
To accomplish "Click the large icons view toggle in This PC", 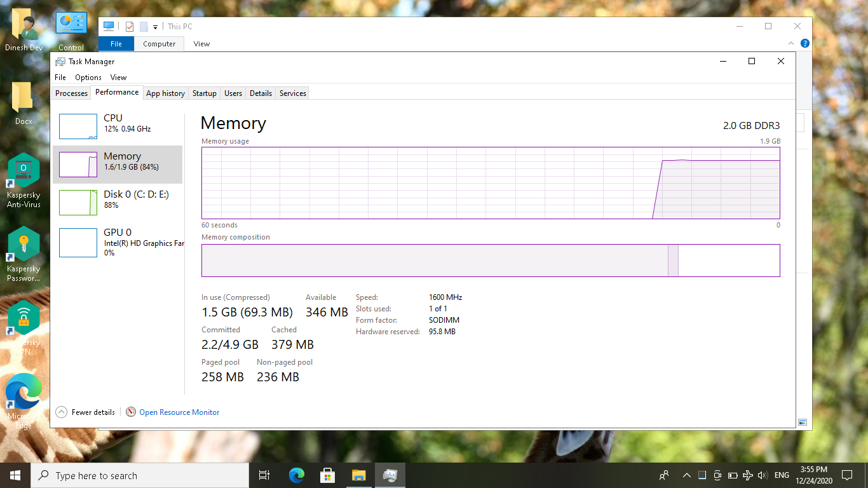I will 803,422.
